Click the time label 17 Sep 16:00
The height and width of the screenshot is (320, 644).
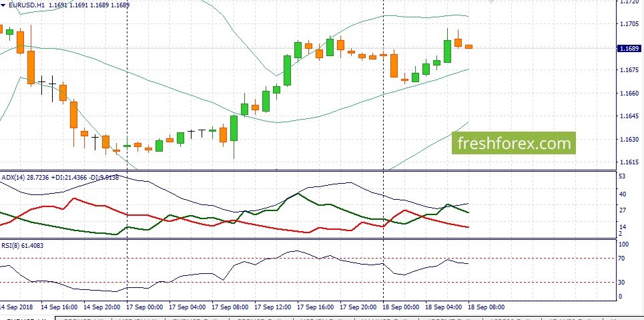point(316,307)
